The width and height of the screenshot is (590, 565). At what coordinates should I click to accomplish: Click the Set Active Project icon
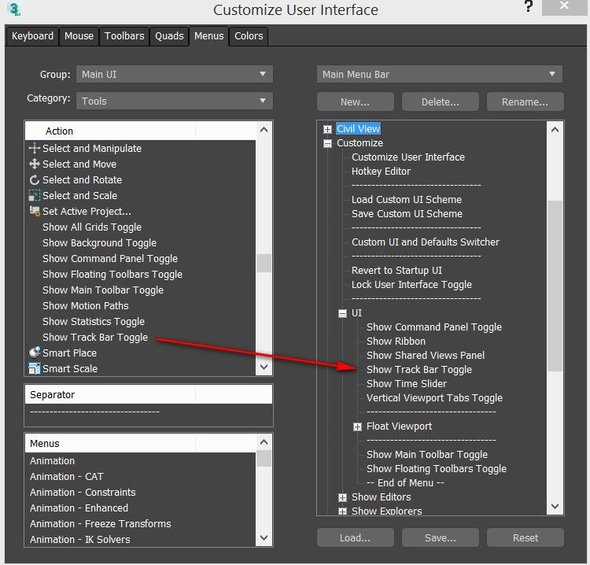pyautogui.click(x=35, y=211)
